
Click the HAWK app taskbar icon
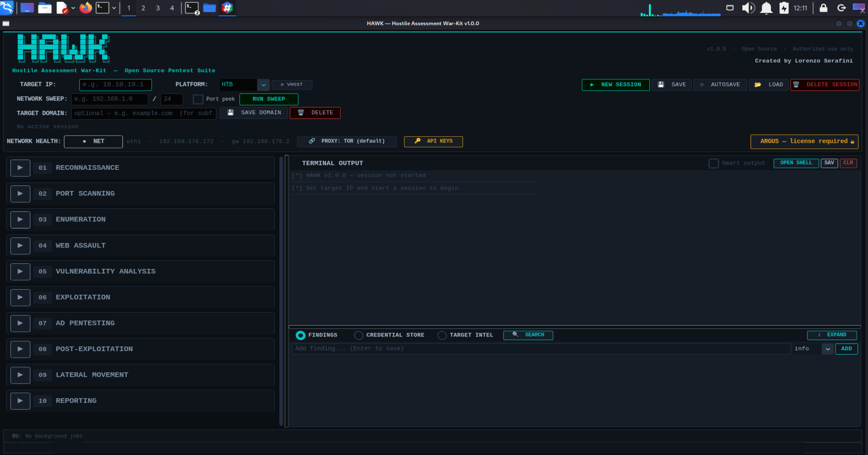pyautogui.click(x=227, y=8)
